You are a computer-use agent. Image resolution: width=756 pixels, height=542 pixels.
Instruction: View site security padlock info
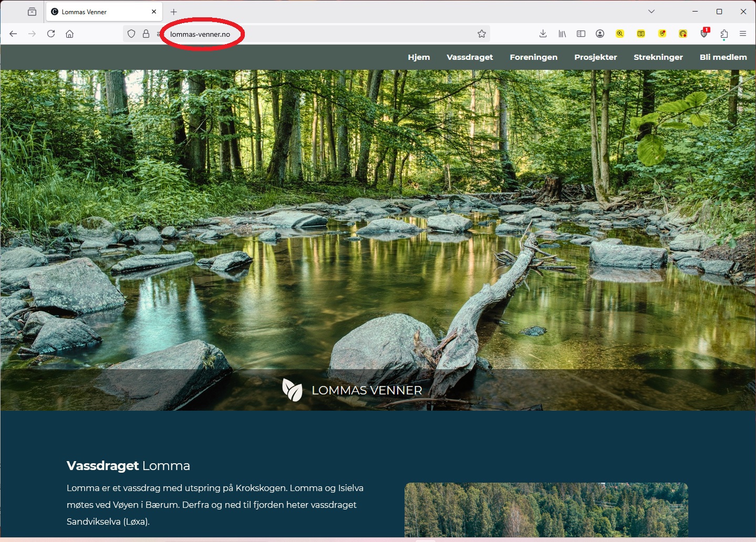[146, 34]
